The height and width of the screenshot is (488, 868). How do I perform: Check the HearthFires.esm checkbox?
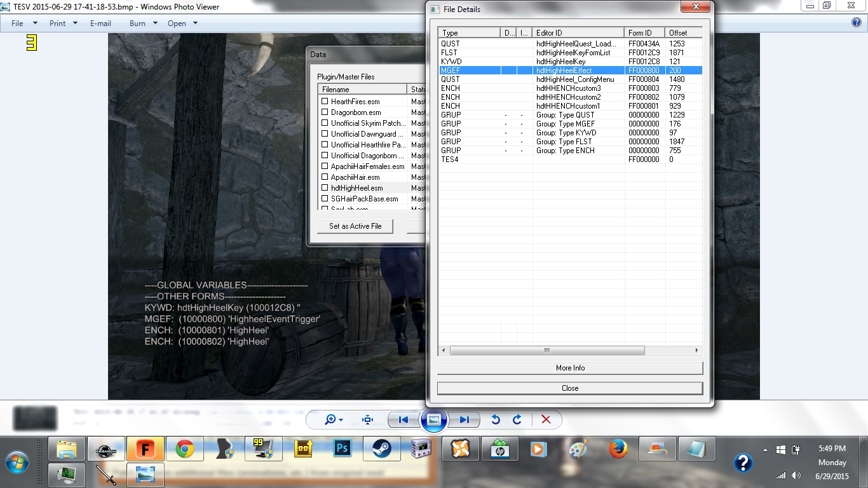[x=325, y=102]
